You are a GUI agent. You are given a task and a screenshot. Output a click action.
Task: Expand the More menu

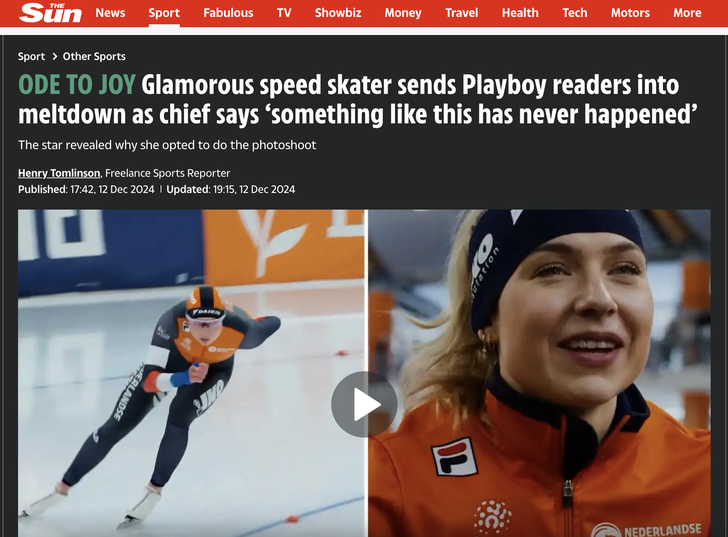coord(687,13)
